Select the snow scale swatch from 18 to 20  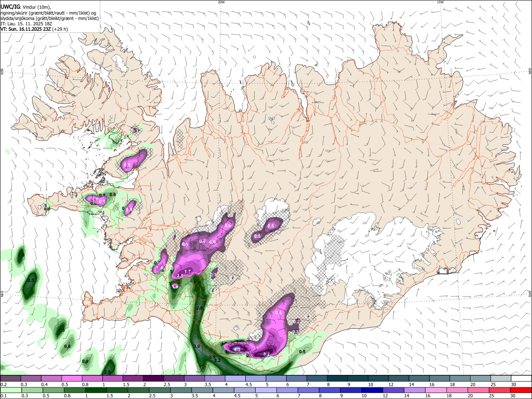(460, 378)
